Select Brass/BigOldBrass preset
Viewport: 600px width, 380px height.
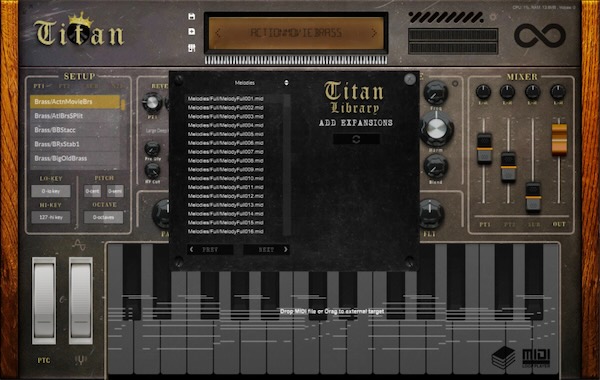(75, 158)
